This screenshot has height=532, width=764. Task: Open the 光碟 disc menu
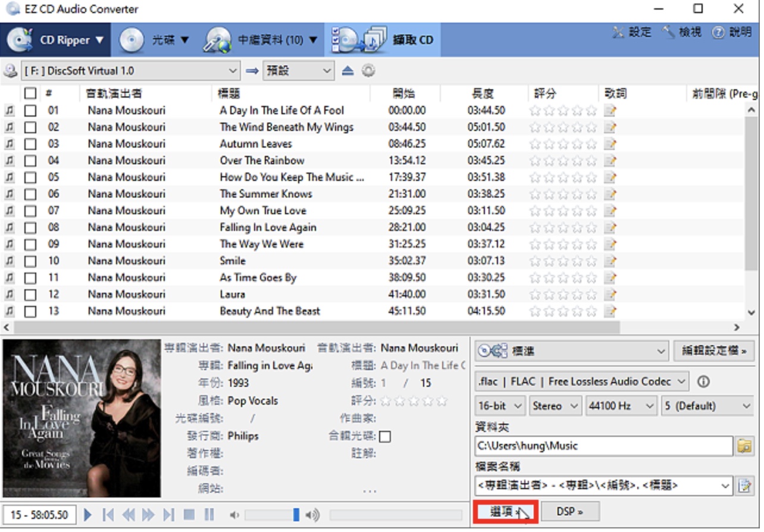tap(154, 40)
